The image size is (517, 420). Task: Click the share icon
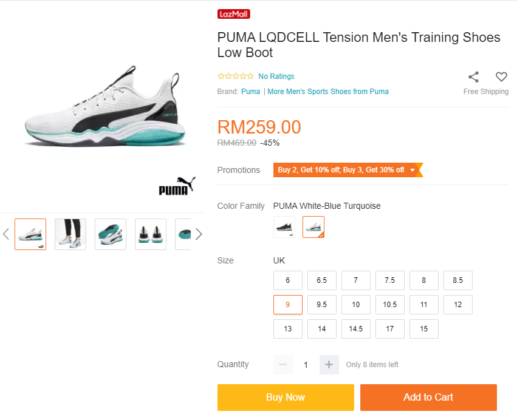pos(473,77)
